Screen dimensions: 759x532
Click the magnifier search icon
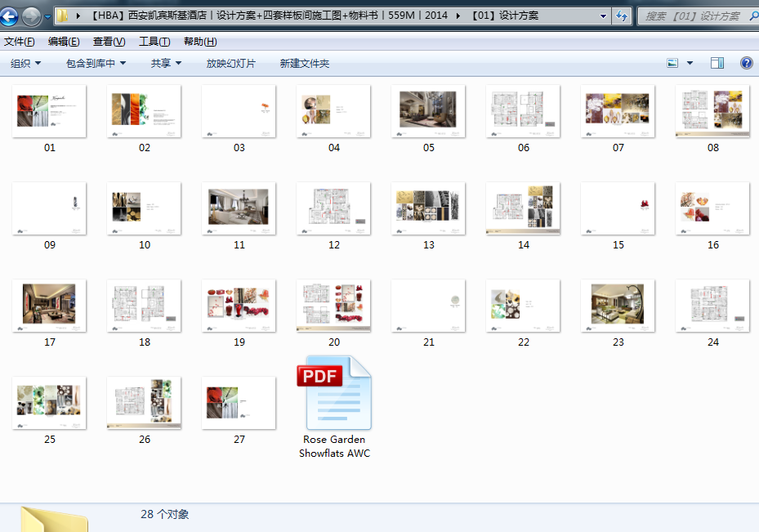tap(753, 16)
